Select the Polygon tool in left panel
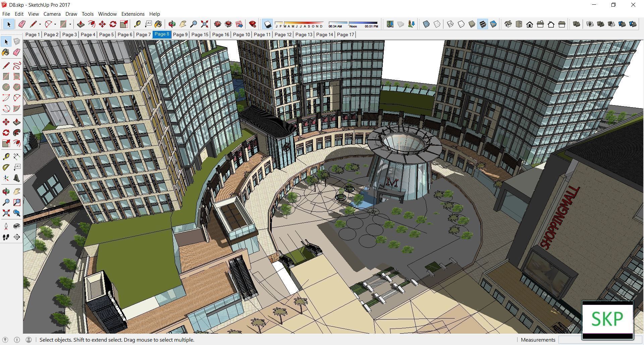This screenshot has height=345, width=644. 17,87
